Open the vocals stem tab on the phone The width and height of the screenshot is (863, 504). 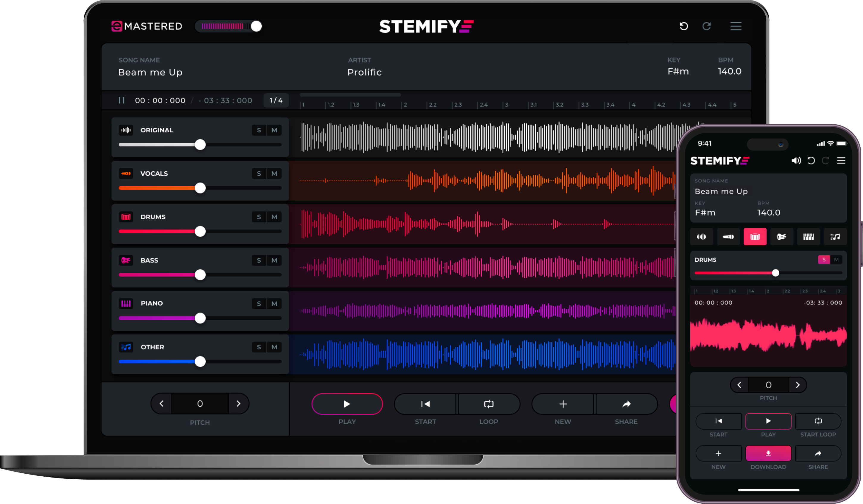coord(728,237)
